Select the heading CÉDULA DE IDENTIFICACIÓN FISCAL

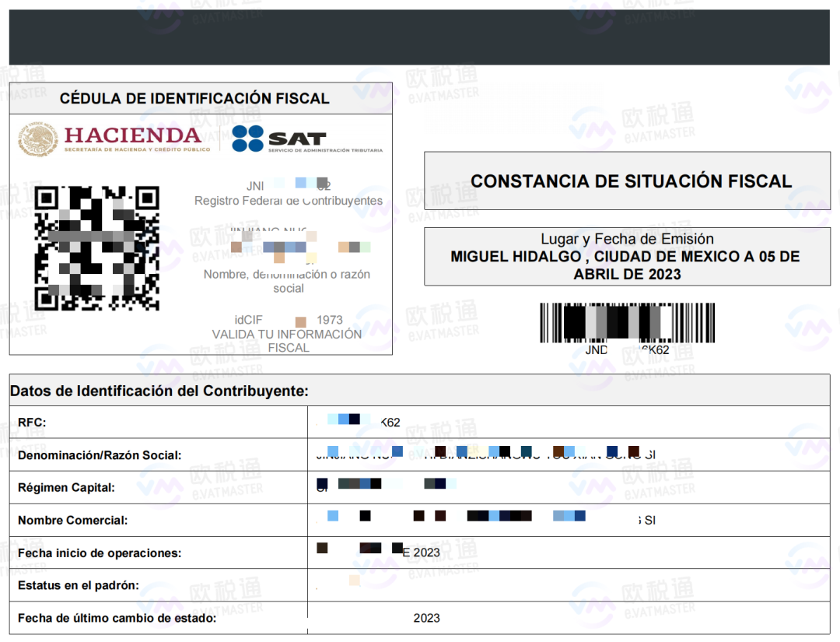pyautogui.click(x=194, y=99)
